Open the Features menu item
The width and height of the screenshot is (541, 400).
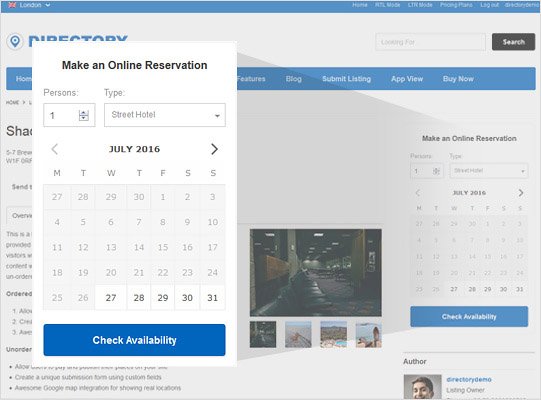251,79
